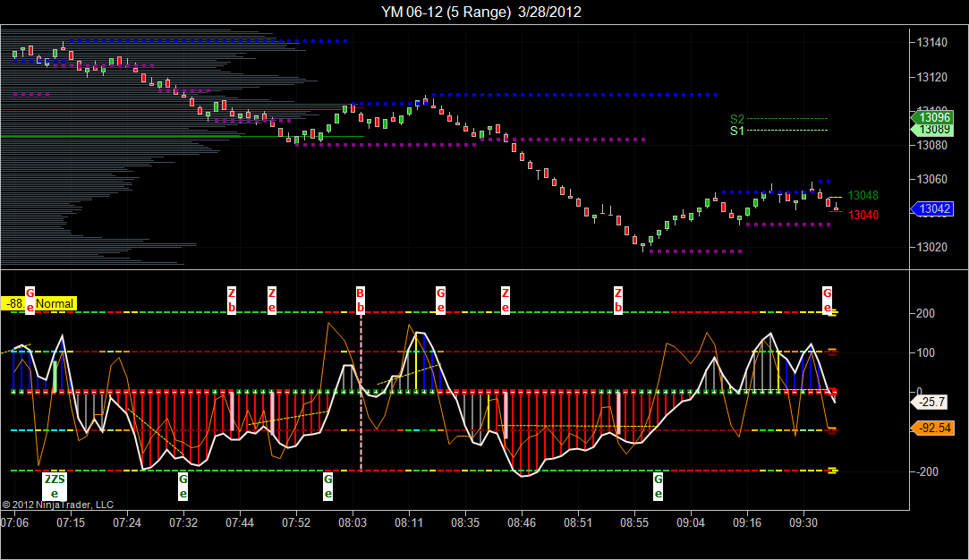The width and height of the screenshot is (969, 560).
Task: Click the 08:55 time axis label
Action: pos(634,523)
